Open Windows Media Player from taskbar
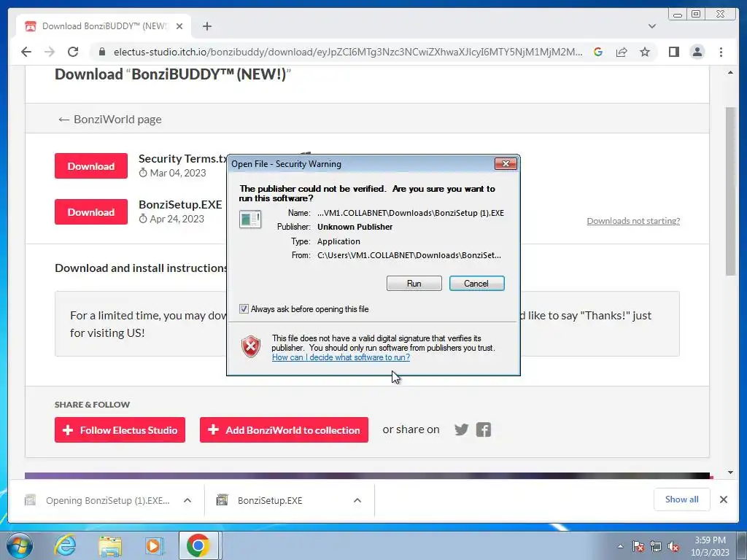This screenshot has width=747, height=560. point(153,545)
